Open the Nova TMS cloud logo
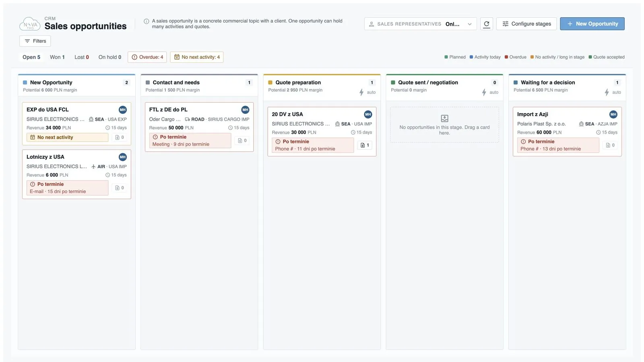 [30, 24]
